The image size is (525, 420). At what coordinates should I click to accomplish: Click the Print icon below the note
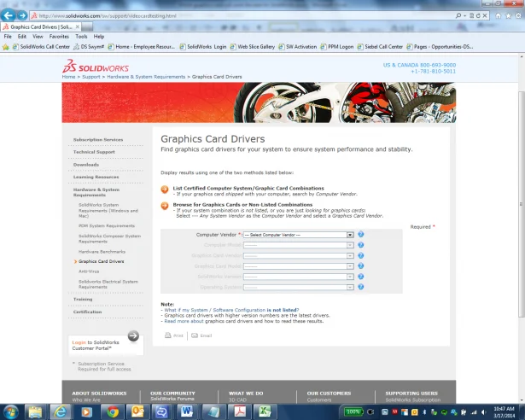point(169,335)
